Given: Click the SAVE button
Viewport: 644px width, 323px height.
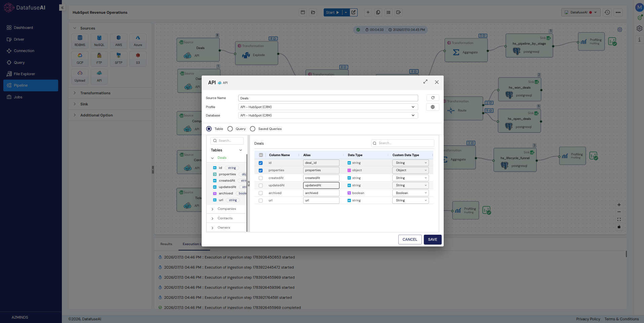Looking at the screenshot, I should [x=433, y=239].
